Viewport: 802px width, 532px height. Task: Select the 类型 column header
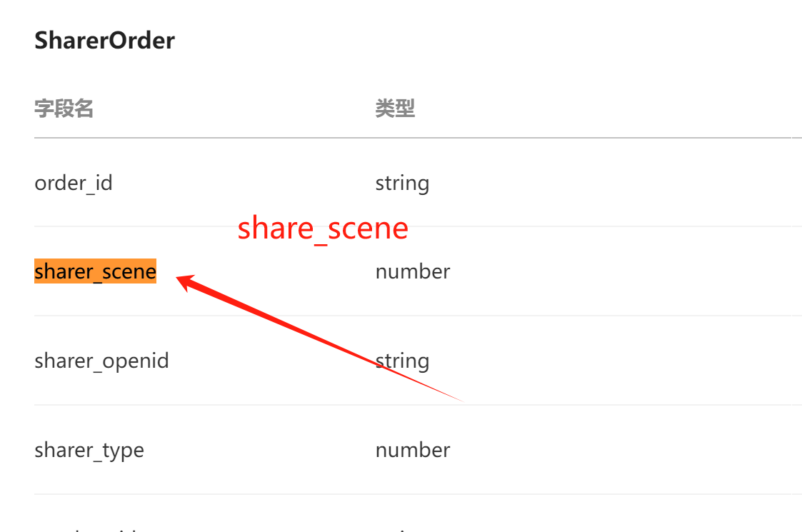click(395, 109)
